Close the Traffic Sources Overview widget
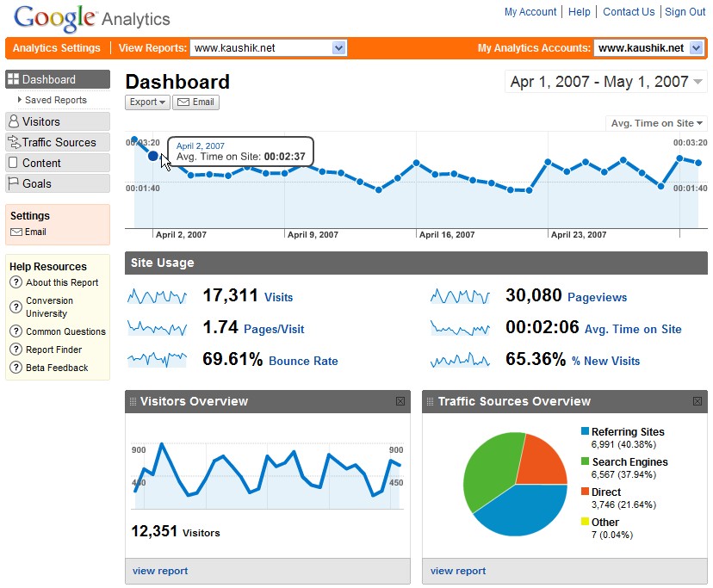Screen dimensions: 713x588 [698, 401]
